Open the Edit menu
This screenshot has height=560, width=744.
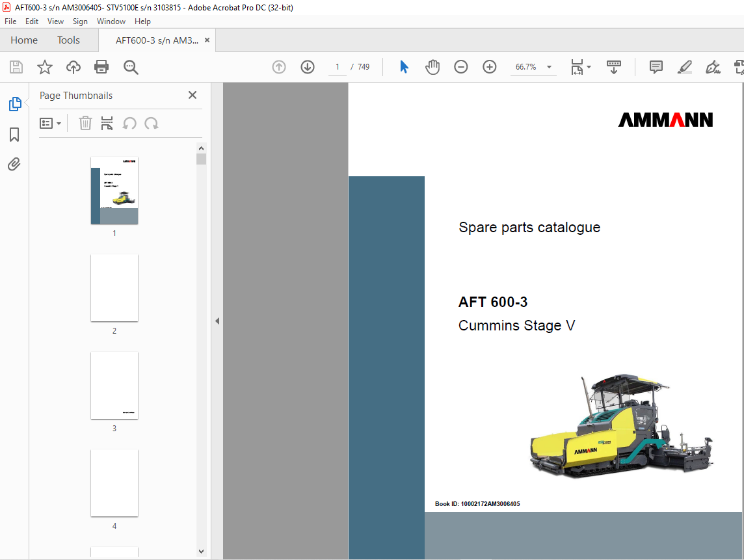(32, 21)
